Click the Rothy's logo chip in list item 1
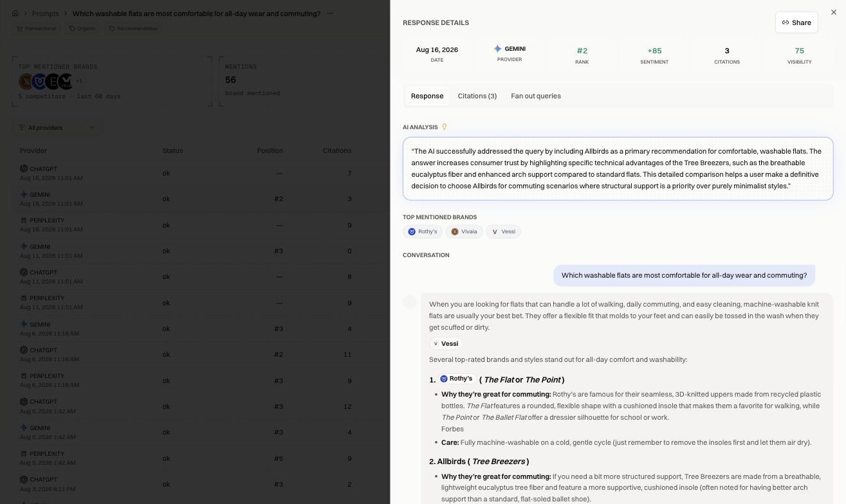 point(457,379)
